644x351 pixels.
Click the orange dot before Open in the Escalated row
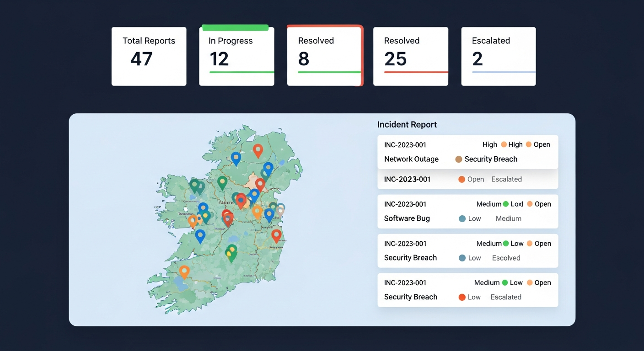click(462, 179)
